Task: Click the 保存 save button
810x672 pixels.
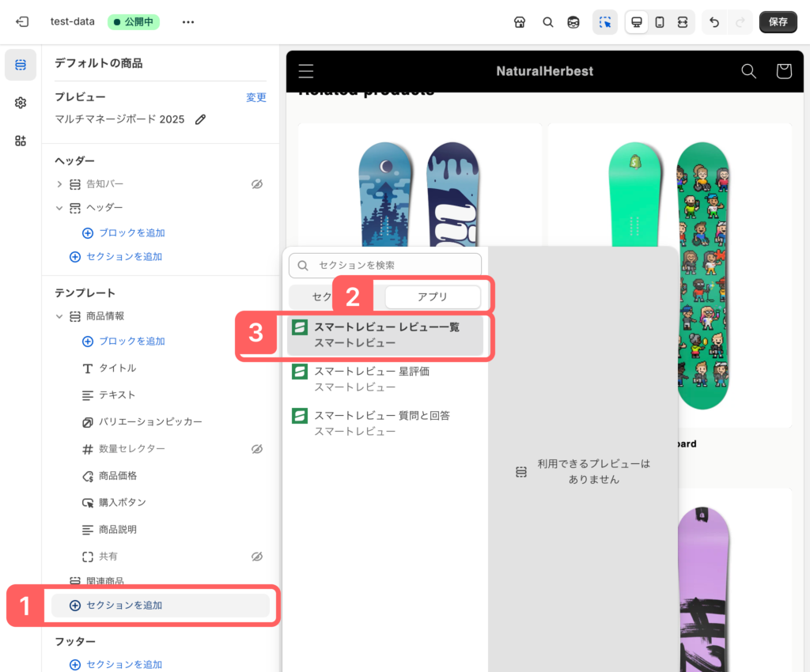Action: 778,22
